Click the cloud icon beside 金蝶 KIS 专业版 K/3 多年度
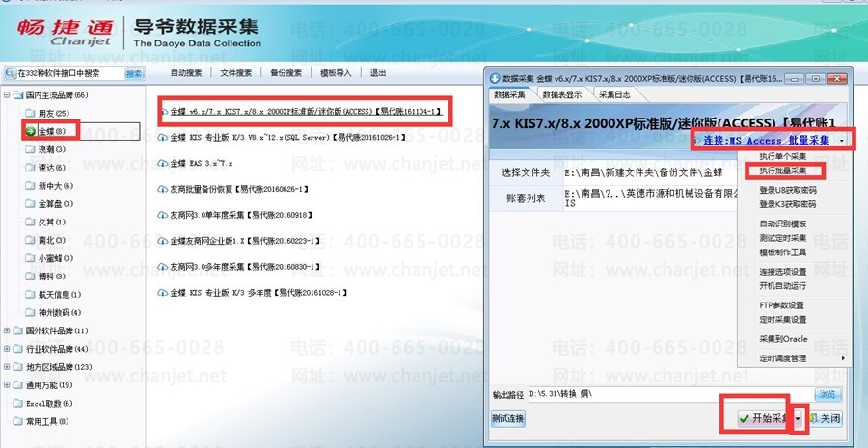Screen dimensions: 868x448 point(163,293)
